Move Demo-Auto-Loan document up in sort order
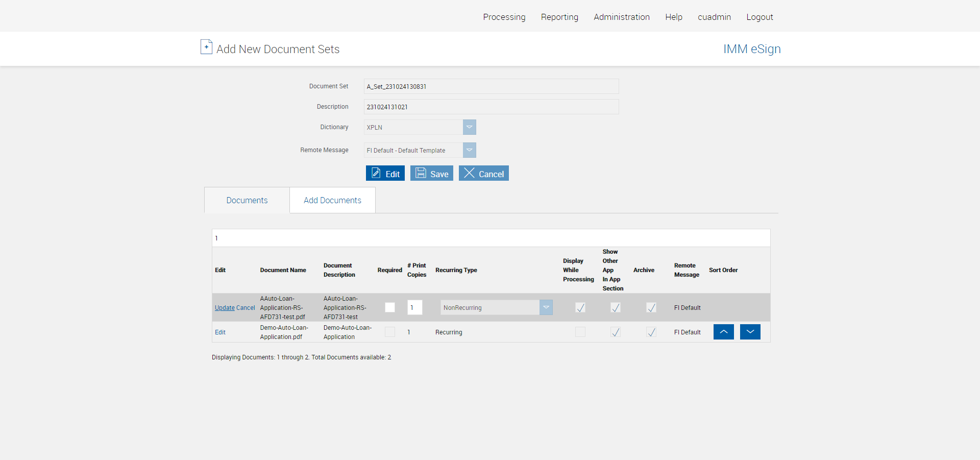980x460 pixels. pos(723,332)
